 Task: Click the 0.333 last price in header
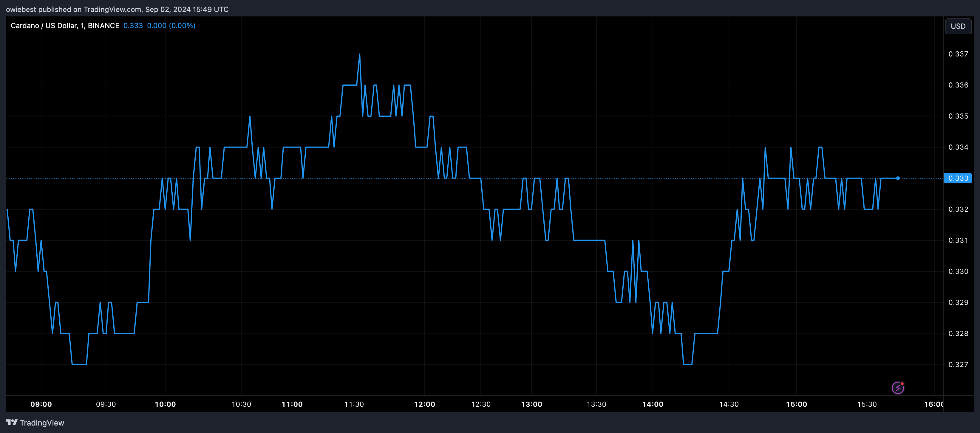coord(133,25)
